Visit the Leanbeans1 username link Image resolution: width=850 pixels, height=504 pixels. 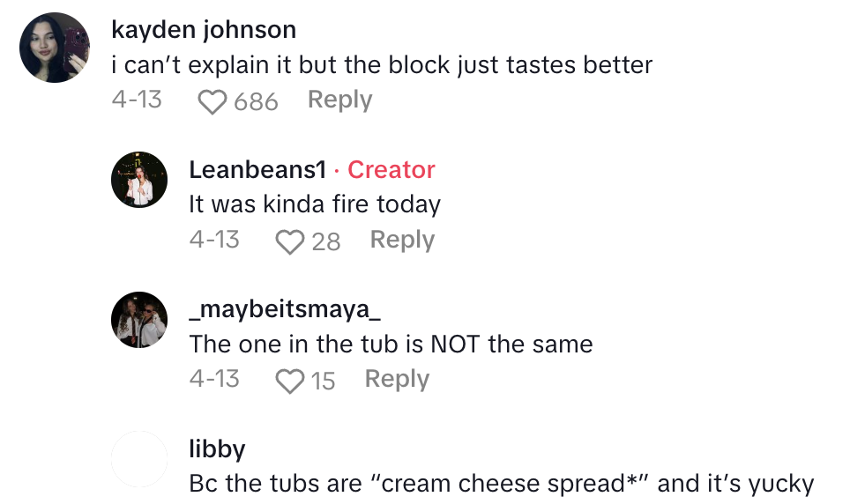point(257,169)
